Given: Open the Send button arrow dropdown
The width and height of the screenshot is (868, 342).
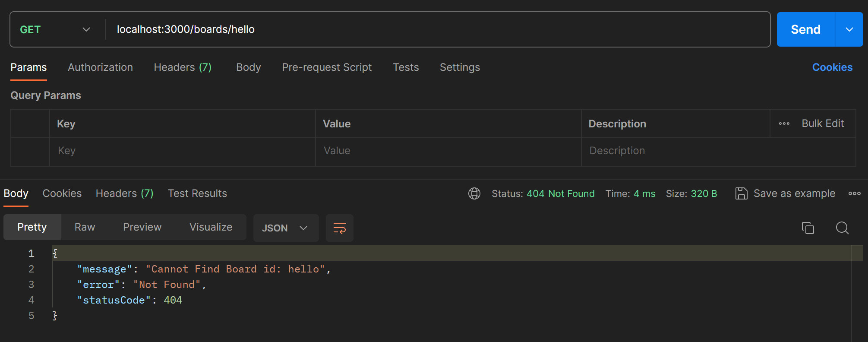Looking at the screenshot, I should click(x=849, y=29).
